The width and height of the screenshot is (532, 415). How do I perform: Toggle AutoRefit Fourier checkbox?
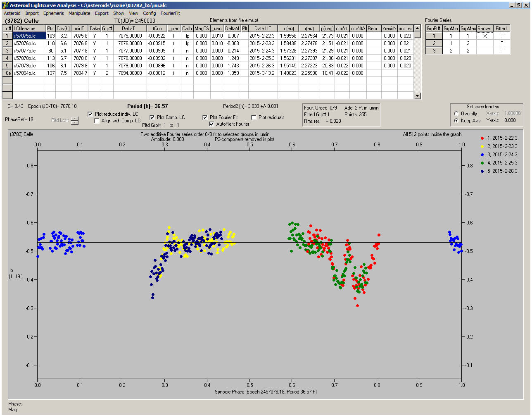(x=211, y=124)
